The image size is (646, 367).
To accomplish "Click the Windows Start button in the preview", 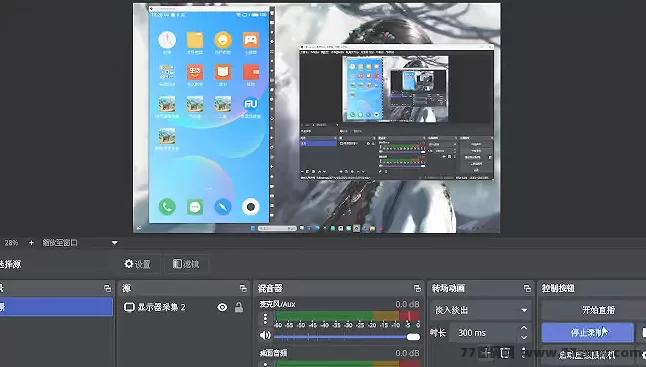I will 253,228.
